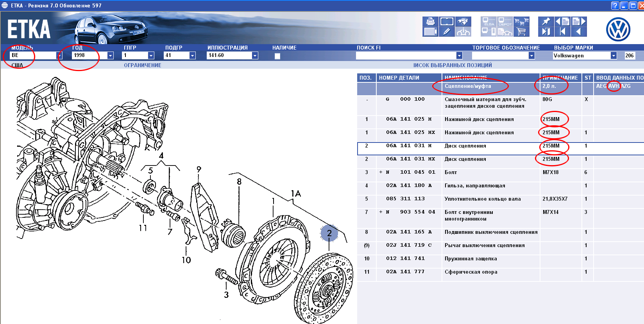Expand the ПОДГР dropdown arrow
644x324 pixels.
(x=192, y=55)
